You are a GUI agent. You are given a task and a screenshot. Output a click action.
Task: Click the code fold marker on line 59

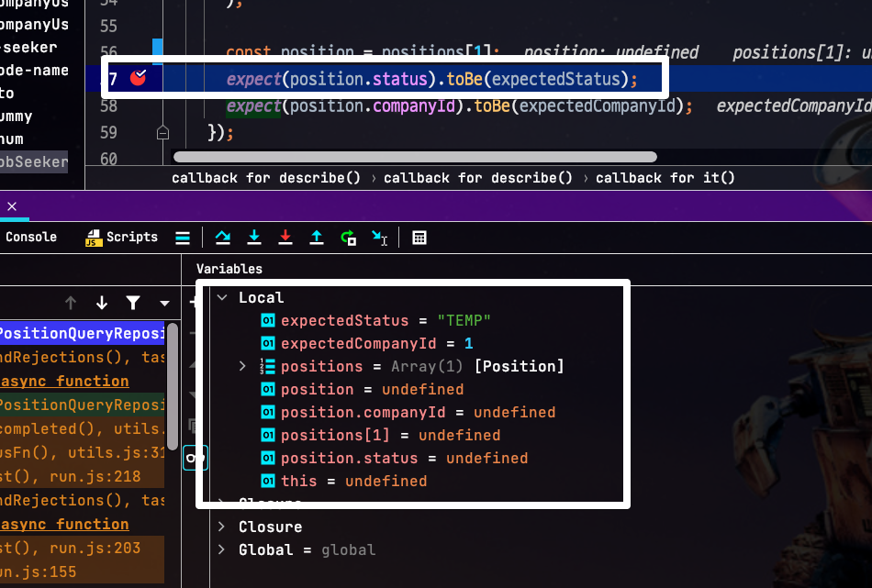coord(162,133)
